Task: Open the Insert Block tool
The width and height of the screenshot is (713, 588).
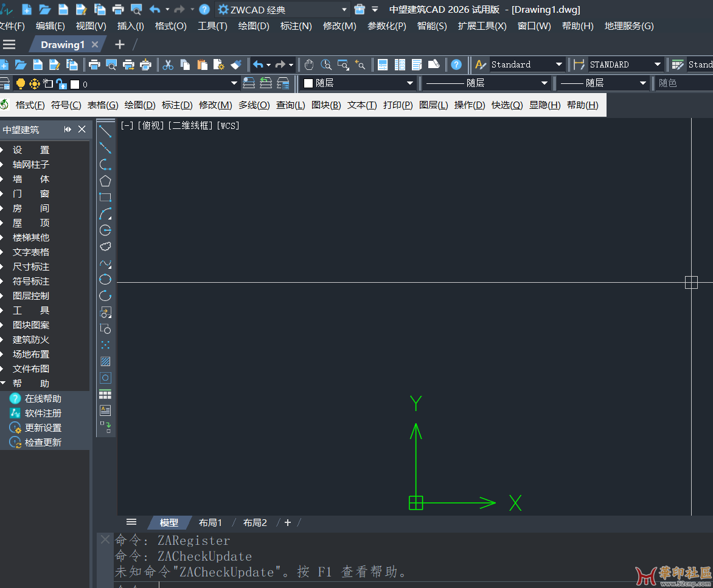Action: coord(105,312)
